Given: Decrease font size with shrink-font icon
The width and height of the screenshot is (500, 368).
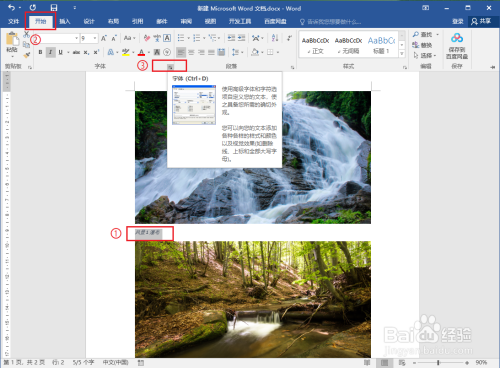Looking at the screenshot, I should 114,38.
